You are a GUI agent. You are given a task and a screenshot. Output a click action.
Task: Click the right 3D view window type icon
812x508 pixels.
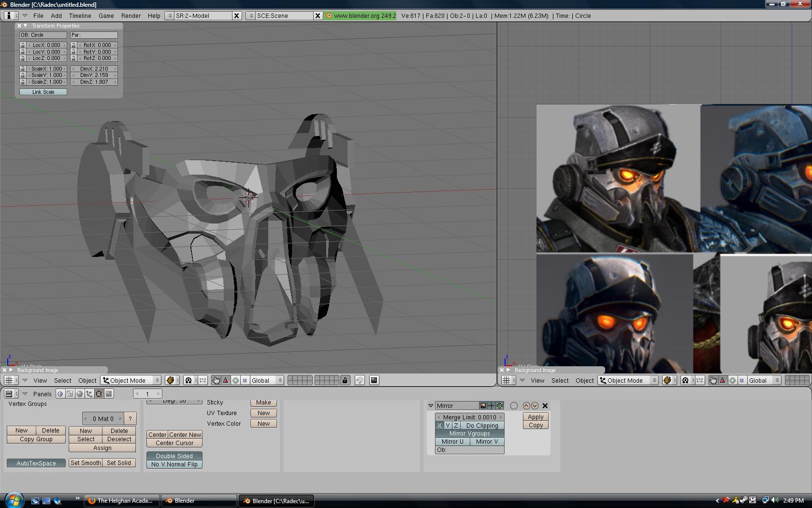point(508,380)
